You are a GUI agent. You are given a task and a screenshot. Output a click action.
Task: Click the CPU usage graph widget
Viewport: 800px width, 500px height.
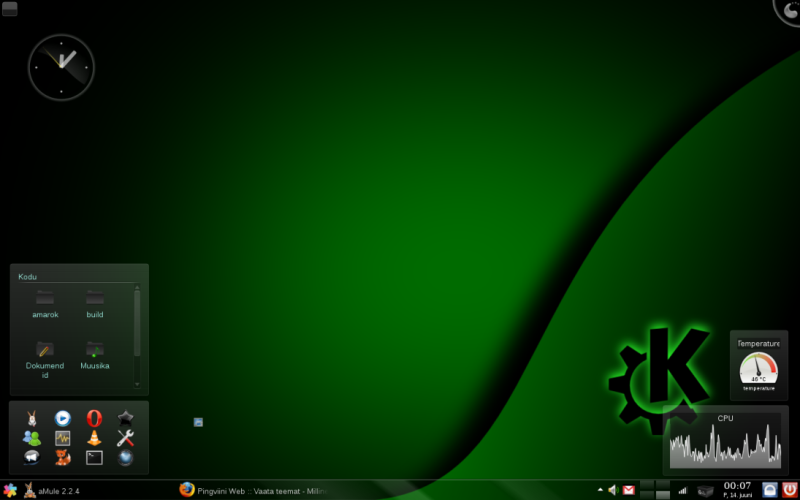[x=725, y=440]
